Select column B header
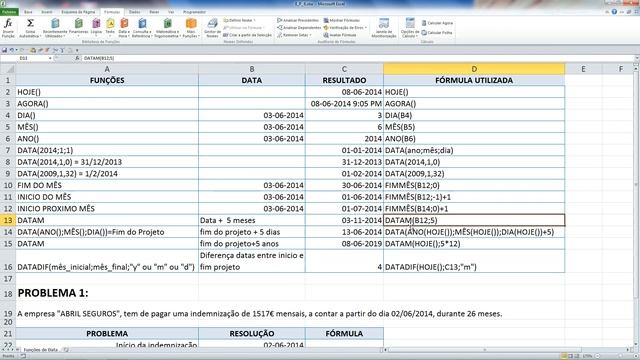640x360 pixels. click(x=252, y=69)
